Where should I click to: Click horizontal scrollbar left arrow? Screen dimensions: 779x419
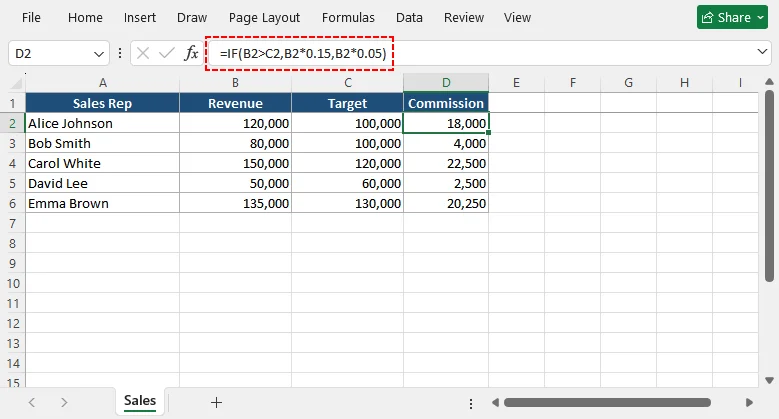[x=495, y=403]
